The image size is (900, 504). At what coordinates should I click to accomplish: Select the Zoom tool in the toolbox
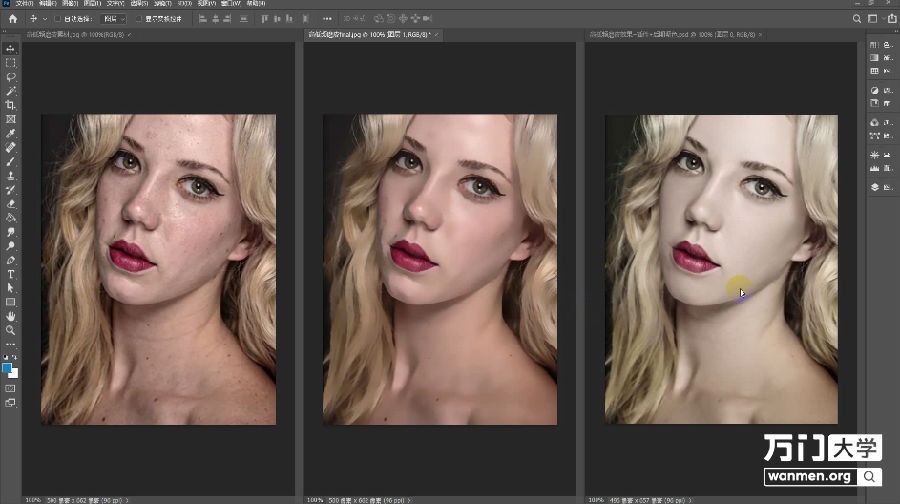10,330
